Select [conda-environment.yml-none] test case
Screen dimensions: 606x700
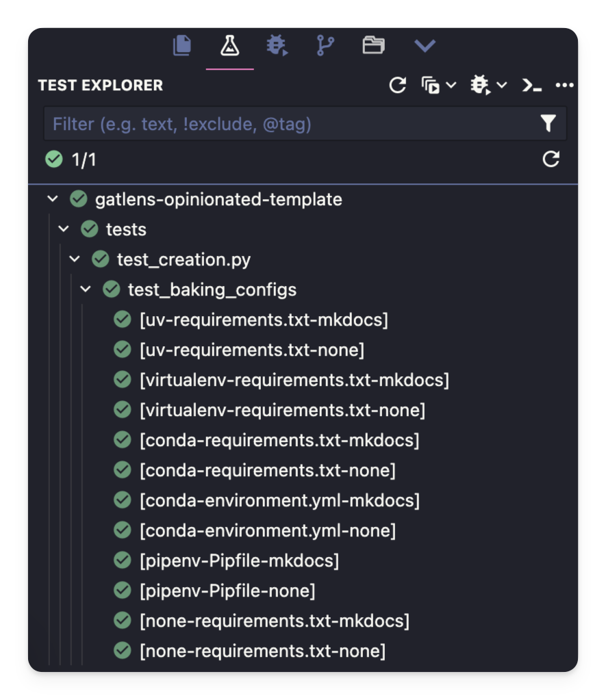(x=268, y=531)
